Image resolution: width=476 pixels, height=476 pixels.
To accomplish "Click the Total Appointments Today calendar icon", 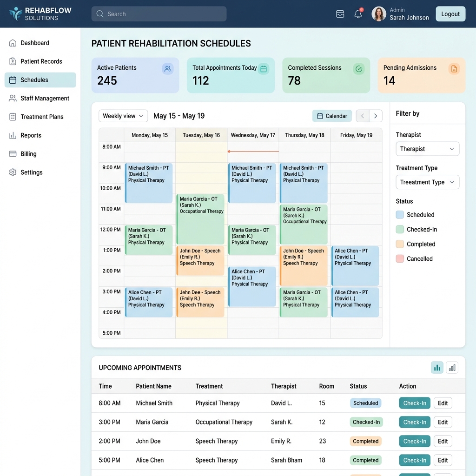I will (x=264, y=69).
